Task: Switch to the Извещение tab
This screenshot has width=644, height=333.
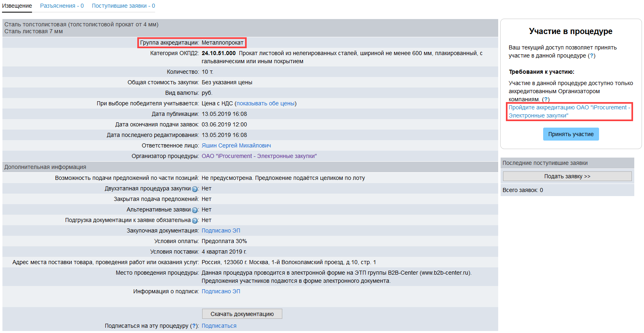Action: [17, 6]
